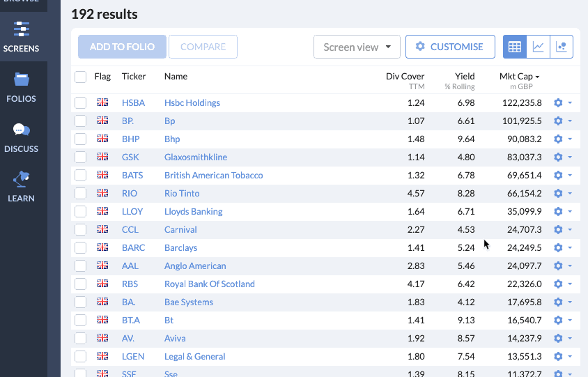The width and height of the screenshot is (588, 377).
Task: Click the gear icon for Rio Tinto
Action: coord(558,193)
